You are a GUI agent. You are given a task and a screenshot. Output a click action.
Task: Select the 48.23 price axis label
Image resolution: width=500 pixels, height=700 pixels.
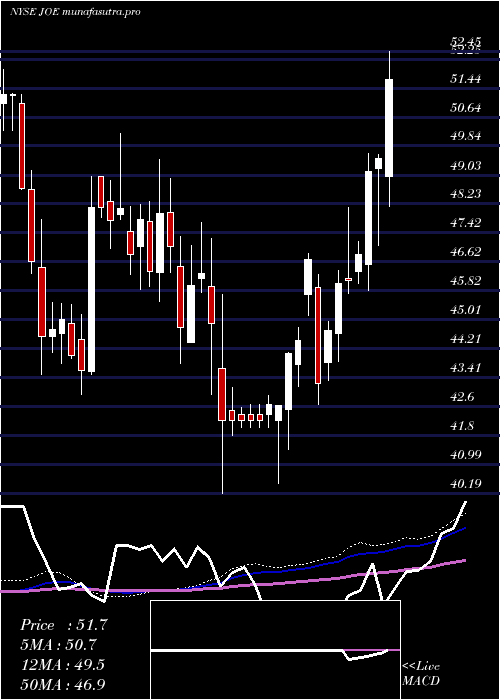point(466,194)
